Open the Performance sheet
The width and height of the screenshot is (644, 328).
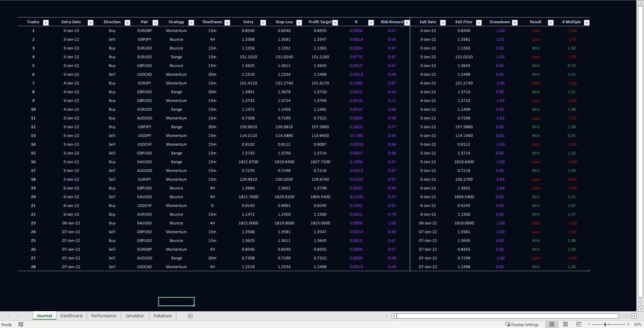103,316
